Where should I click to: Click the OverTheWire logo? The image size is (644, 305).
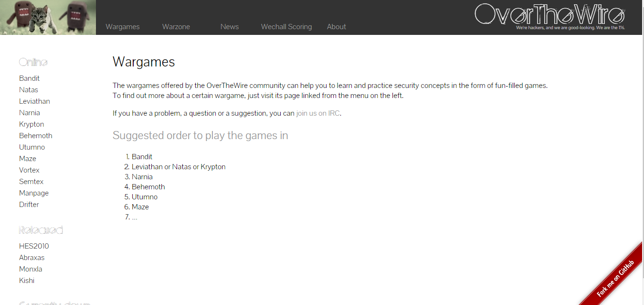pyautogui.click(x=549, y=14)
